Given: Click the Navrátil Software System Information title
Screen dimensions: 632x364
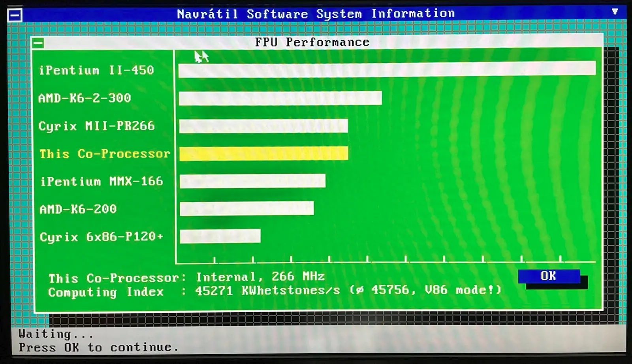Looking at the screenshot, I should 316,14.
